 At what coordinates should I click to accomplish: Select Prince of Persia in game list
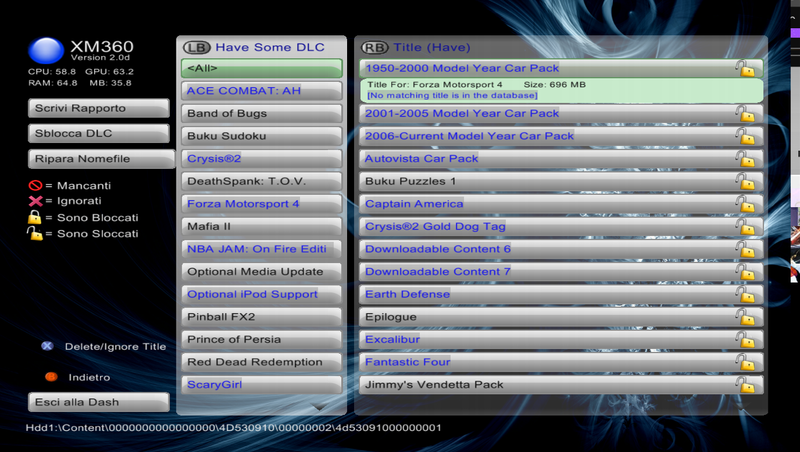(261, 339)
